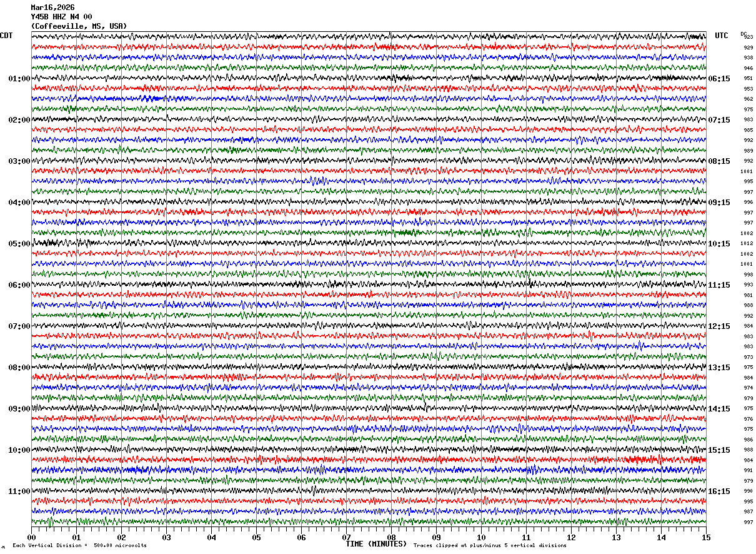Select the 09:00 CDT time label
The height and width of the screenshot is (554, 756).
[19, 409]
